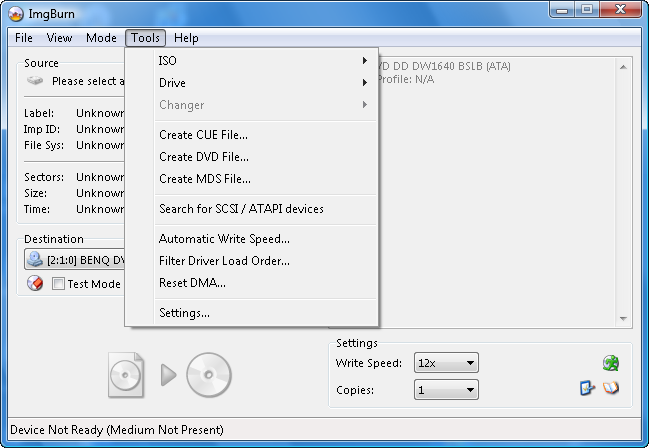
Task: Close the open Tools menu
Action: (x=145, y=38)
